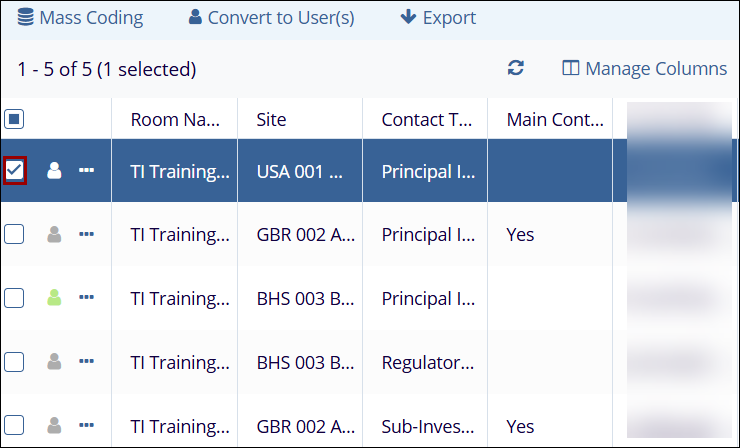
Task: Open ellipsis menu for GBR 002 Sub-Investigator row
Action: click(87, 426)
